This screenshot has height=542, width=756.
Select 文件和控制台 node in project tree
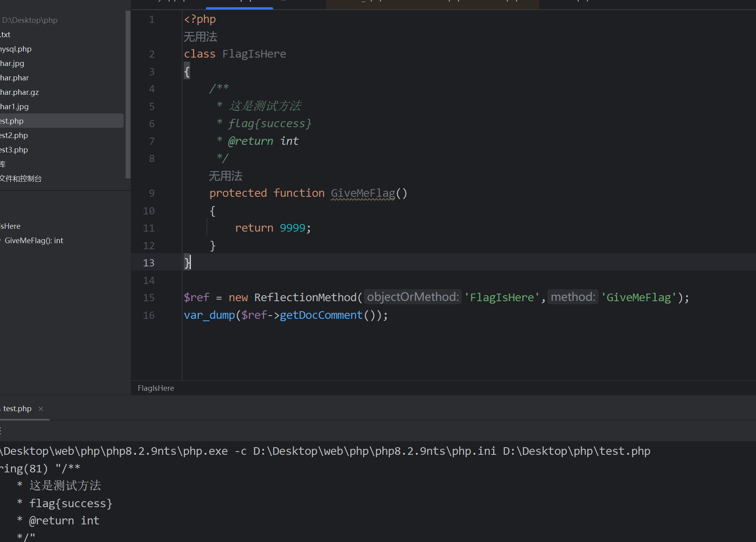point(21,178)
